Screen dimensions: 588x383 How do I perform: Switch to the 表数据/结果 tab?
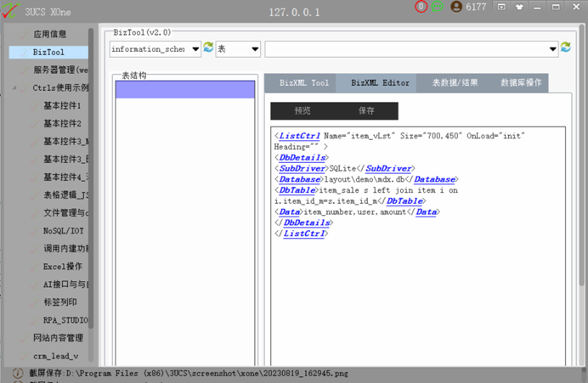[455, 83]
